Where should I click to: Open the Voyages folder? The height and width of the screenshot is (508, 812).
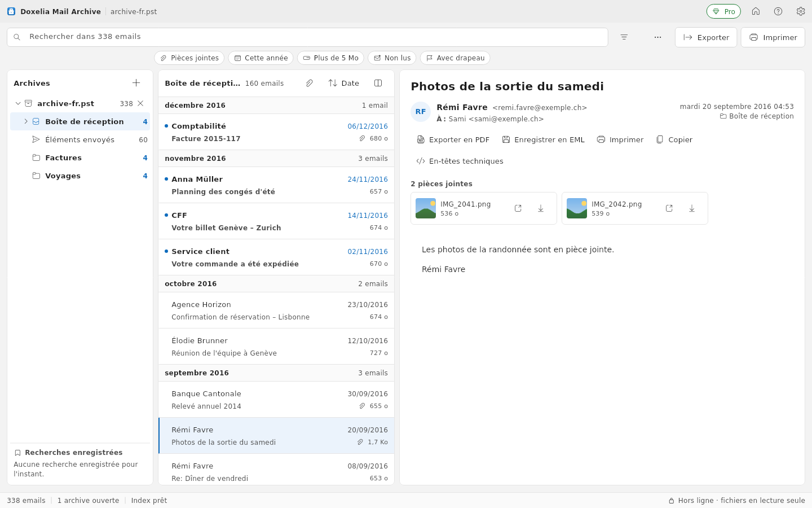pos(80,176)
